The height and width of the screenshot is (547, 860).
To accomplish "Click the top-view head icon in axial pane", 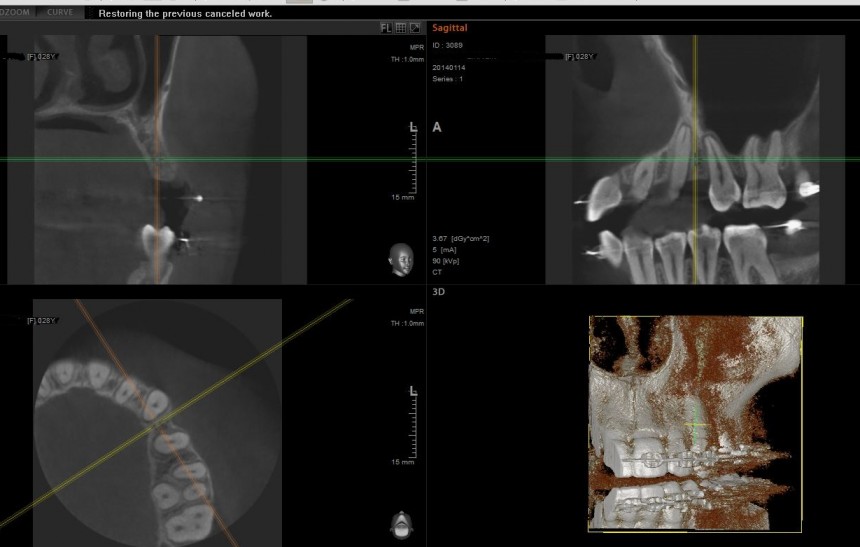I will 401,523.
